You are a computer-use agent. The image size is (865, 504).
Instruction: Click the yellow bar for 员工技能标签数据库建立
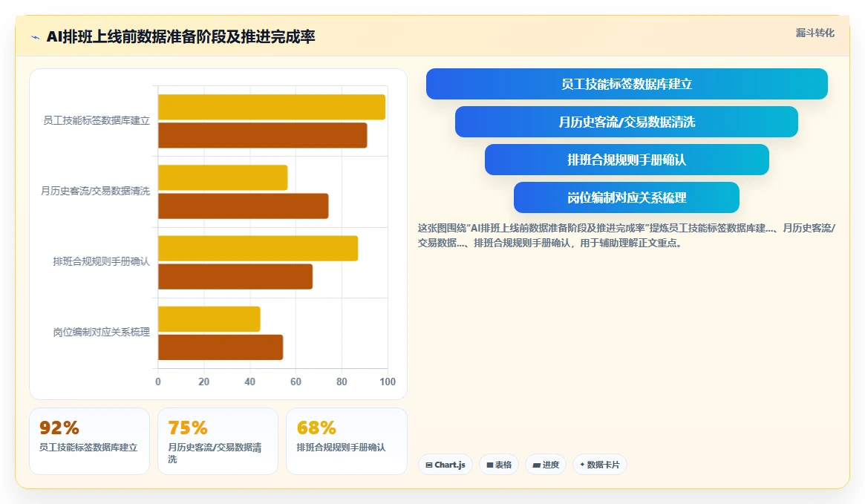[x=272, y=107]
